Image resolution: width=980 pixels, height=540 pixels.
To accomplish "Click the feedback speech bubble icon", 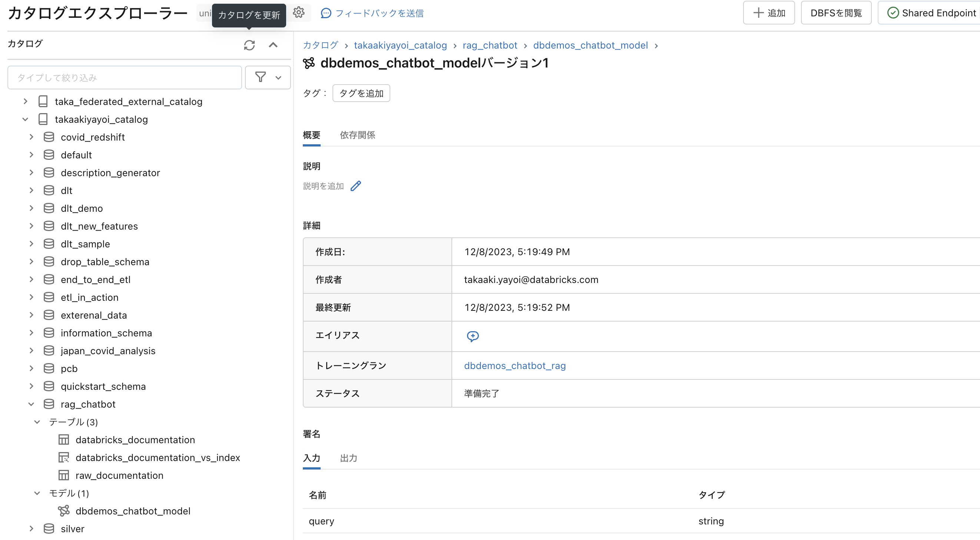I will pos(326,13).
